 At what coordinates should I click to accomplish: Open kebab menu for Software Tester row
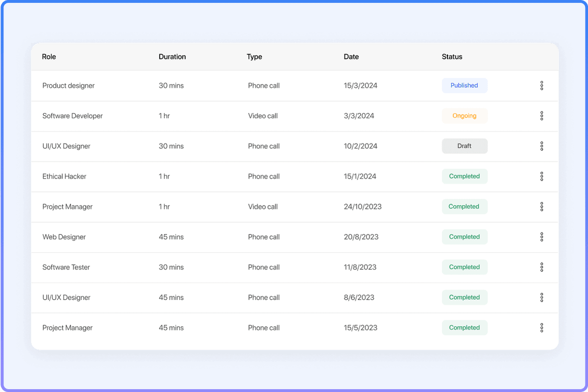[x=541, y=267]
